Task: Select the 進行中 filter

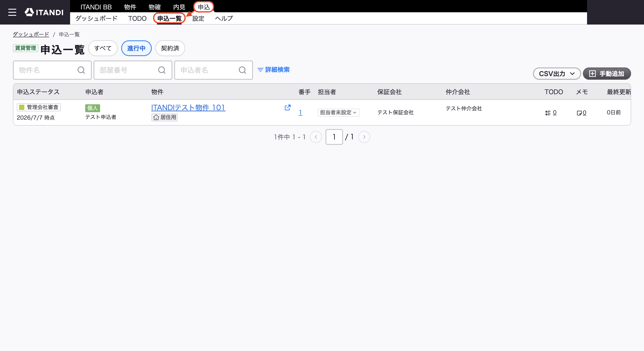Action: tap(136, 48)
